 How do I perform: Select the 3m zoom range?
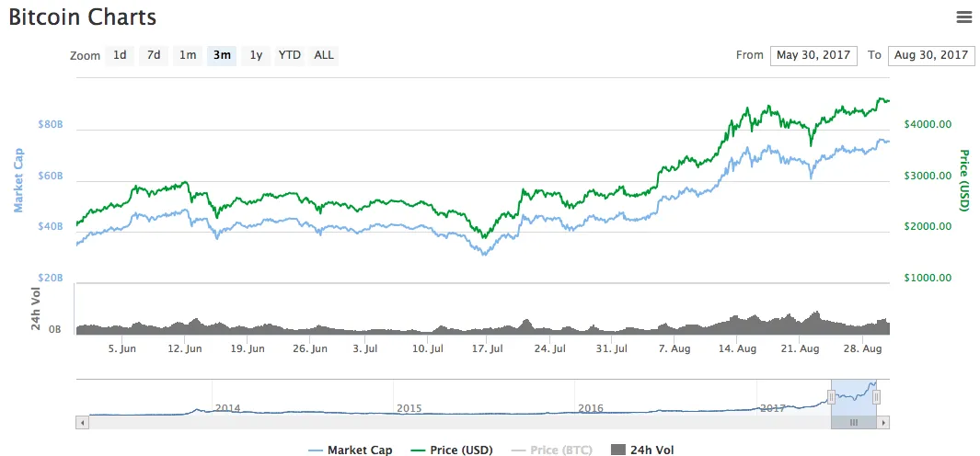point(222,55)
